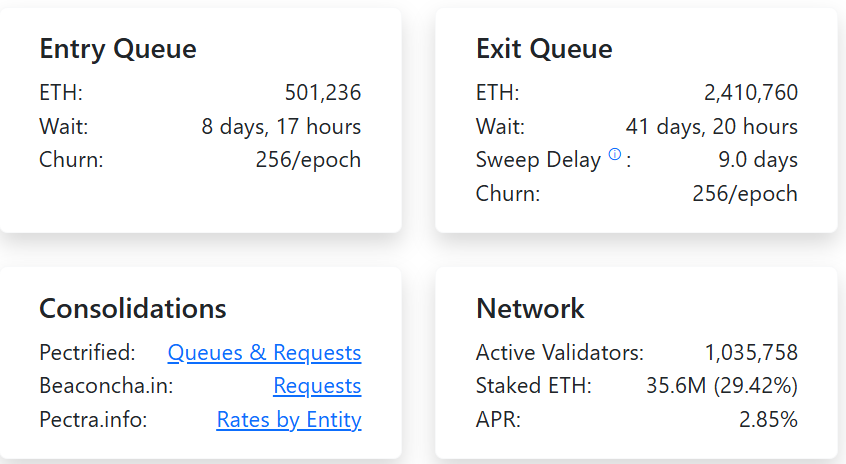Click the Exit Queue card heading
Image resolution: width=846 pixels, height=464 pixels.
(x=544, y=49)
